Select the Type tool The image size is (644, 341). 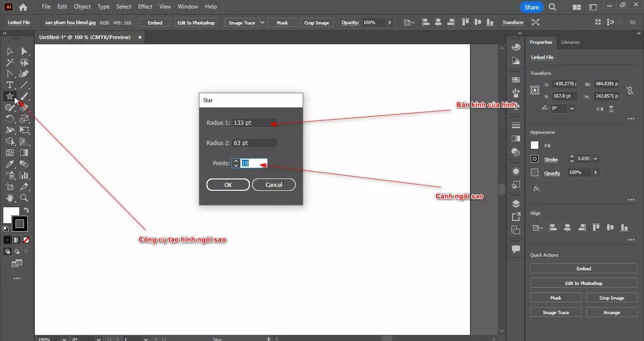[x=9, y=85]
